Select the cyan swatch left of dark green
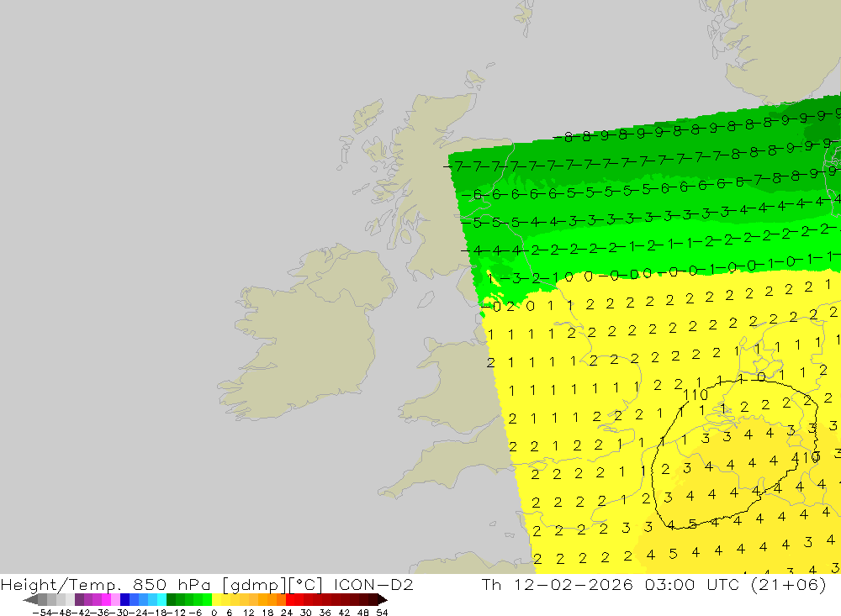841x616 pixels. [162, 600]
